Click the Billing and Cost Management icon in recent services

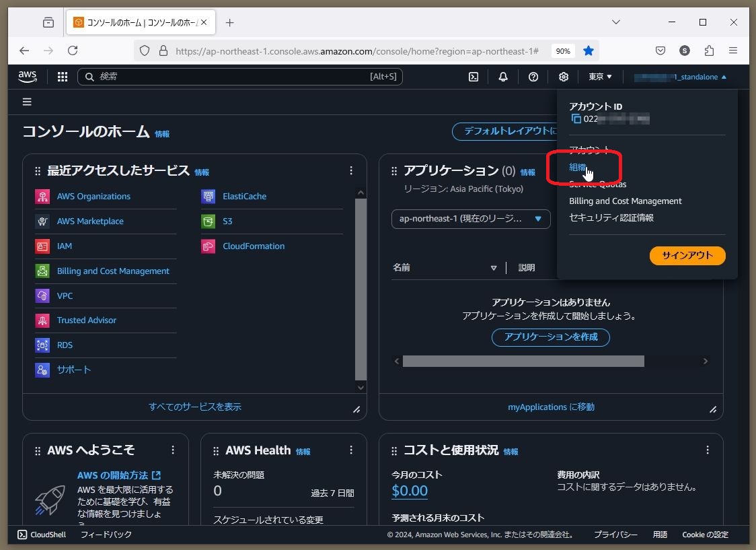tap(42, 271)
